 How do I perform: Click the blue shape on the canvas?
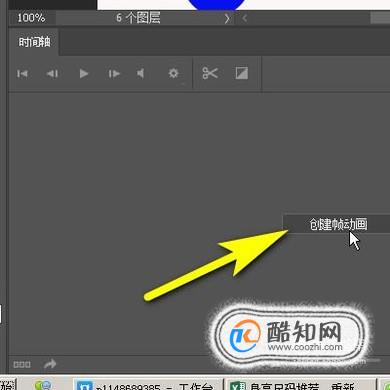(217, 4)
